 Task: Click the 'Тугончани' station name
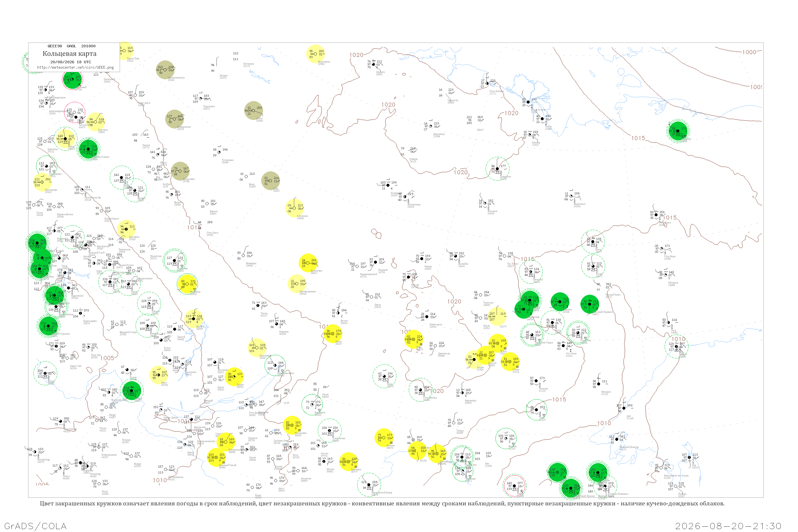coord(228,160)
